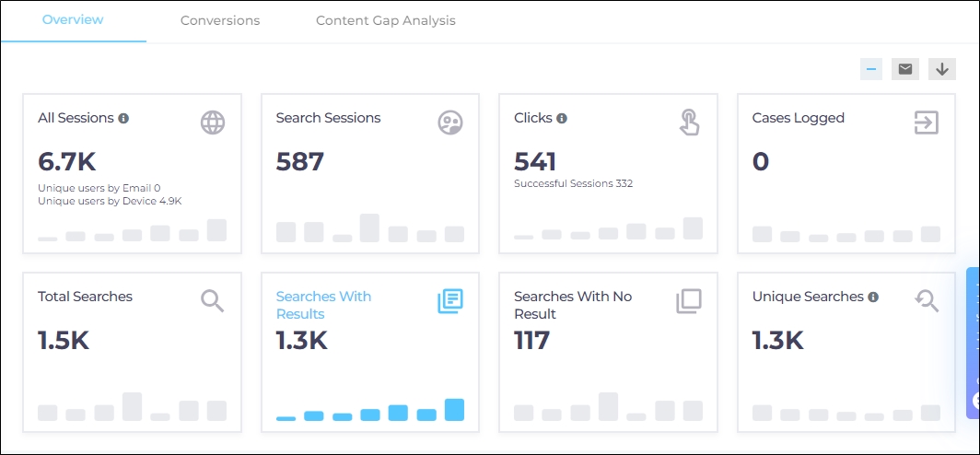Click the last blue bar in Searches With Results
980x455 pixels.
[x=454, y=410]
